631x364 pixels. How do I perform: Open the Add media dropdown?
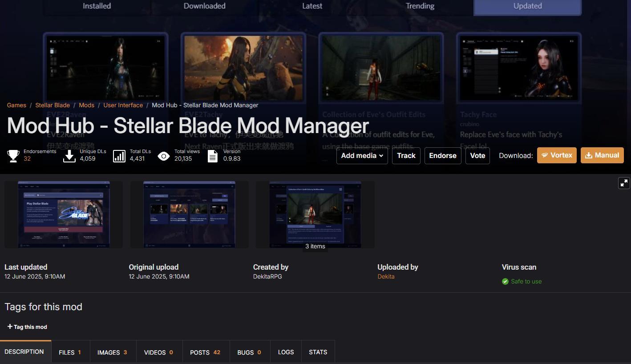click(x=362, y=155)
